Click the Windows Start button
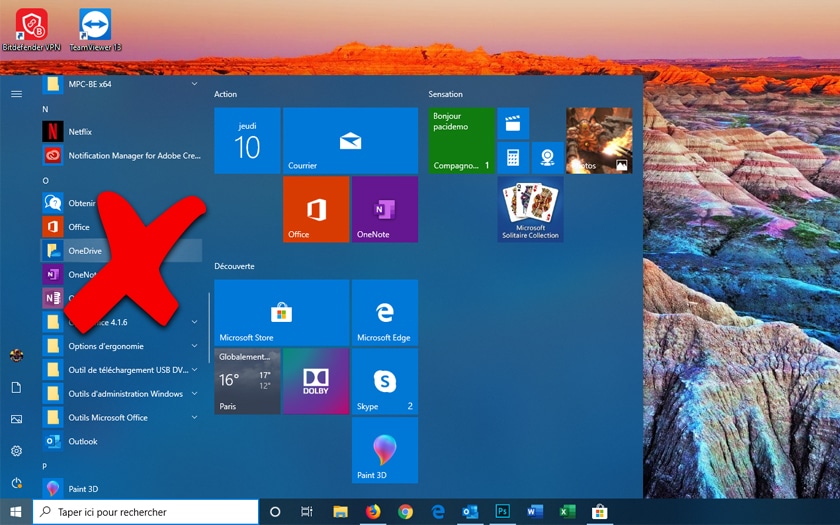 click(x=16, y=512)
